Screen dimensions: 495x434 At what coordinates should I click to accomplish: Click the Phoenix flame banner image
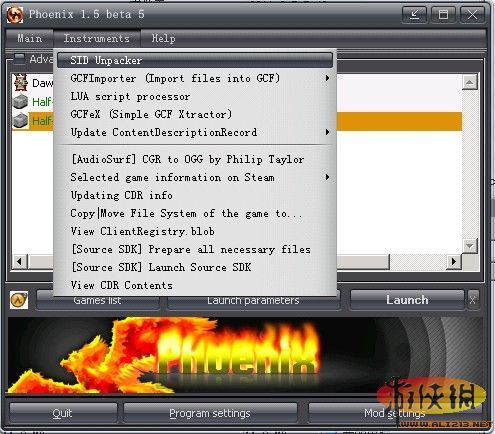click(x=245, y=355)
